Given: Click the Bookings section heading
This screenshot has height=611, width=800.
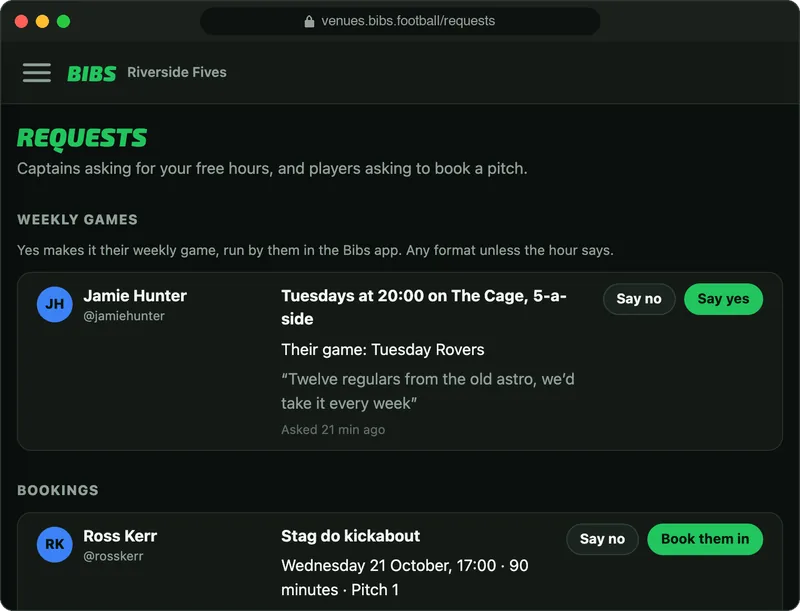Looking at the screenshot, I should click(x=58, y=491).
